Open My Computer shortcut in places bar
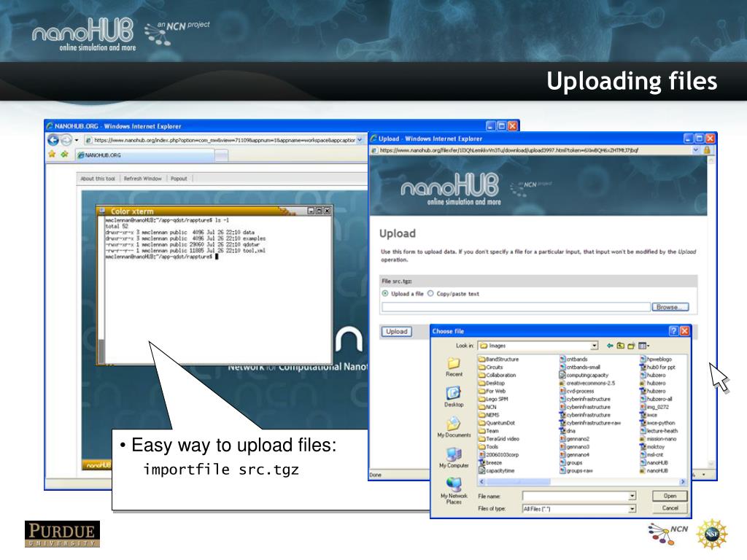 pos(454,458)
